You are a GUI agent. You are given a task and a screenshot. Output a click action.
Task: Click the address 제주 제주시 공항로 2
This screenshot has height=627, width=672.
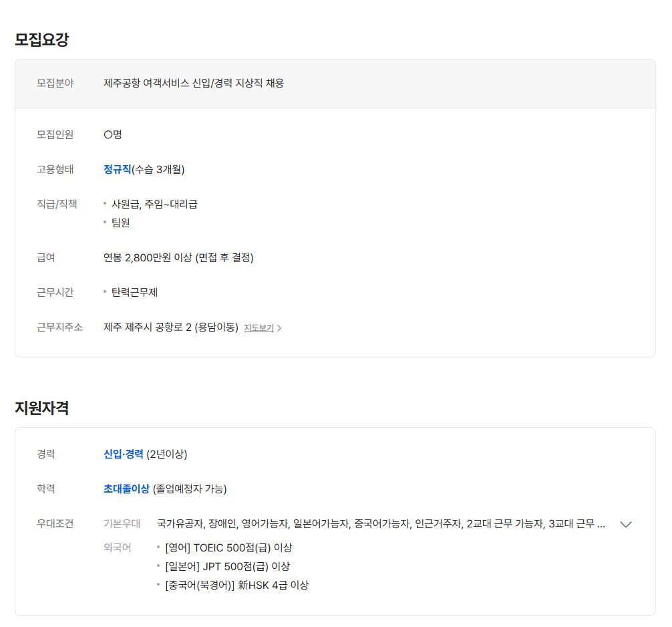(170, 328)
